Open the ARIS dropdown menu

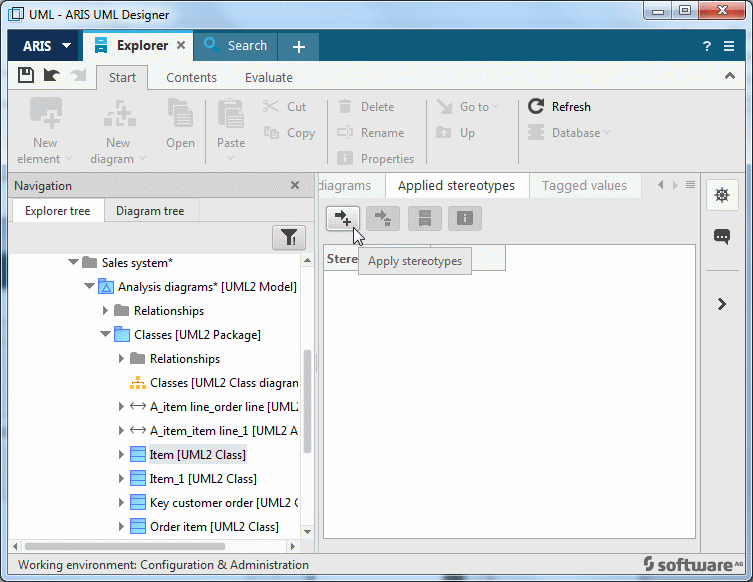(x=47, y=46)
